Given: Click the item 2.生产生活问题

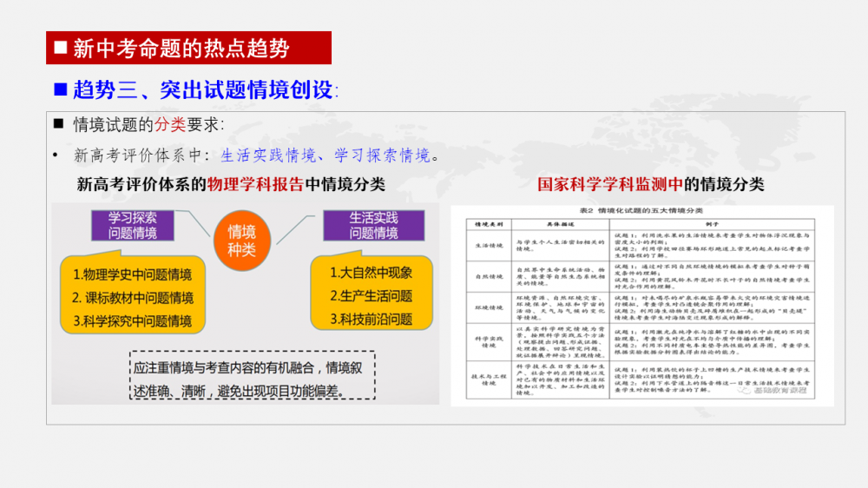Looking at the screenshot, I should (x=371, y=296).
